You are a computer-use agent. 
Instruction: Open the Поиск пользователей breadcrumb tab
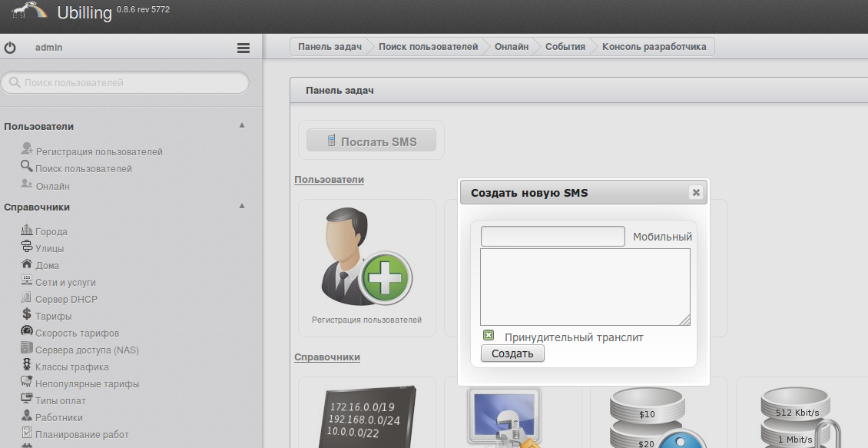[x=428, y=47]
